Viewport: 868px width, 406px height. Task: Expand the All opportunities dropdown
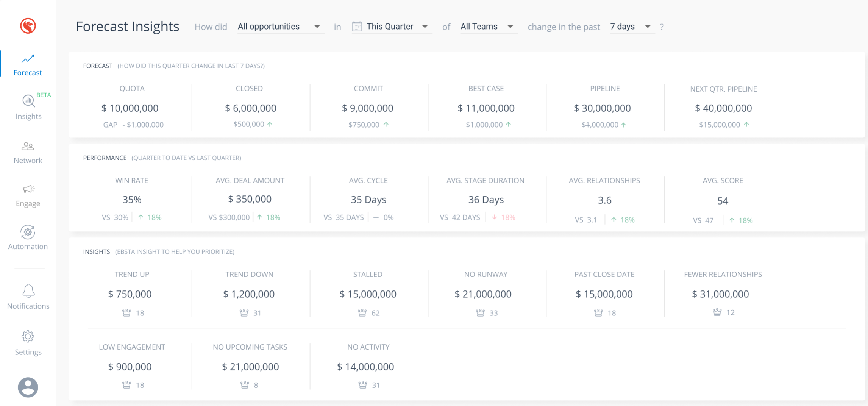(280, 27)
